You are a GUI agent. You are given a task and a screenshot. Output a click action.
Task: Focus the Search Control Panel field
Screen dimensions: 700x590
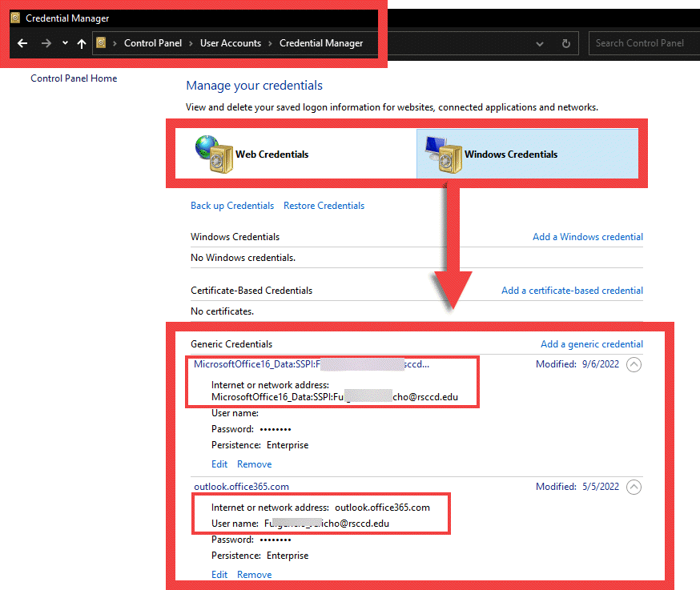point(644,43)
